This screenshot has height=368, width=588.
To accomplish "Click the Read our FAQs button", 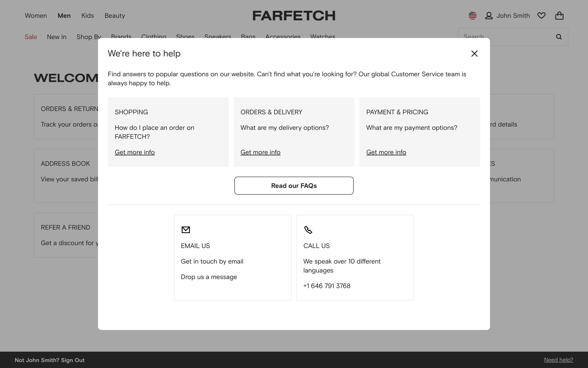I will tap(294, 186).
